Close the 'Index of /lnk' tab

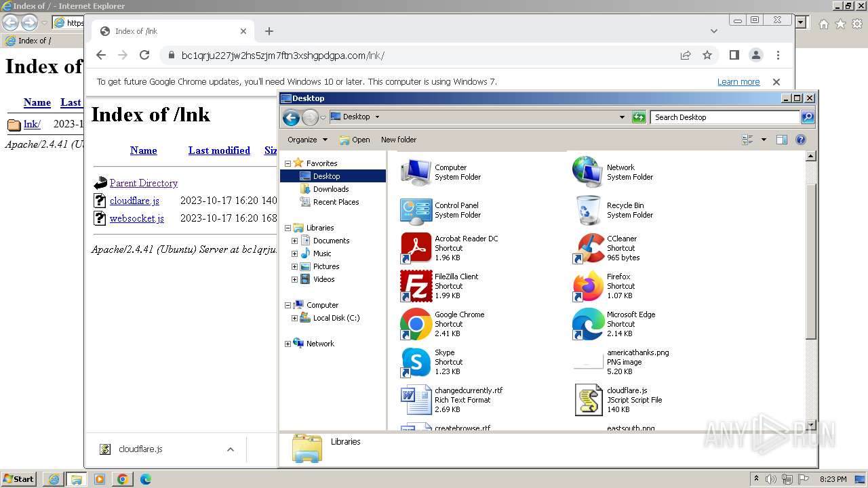tap(243, 31)
